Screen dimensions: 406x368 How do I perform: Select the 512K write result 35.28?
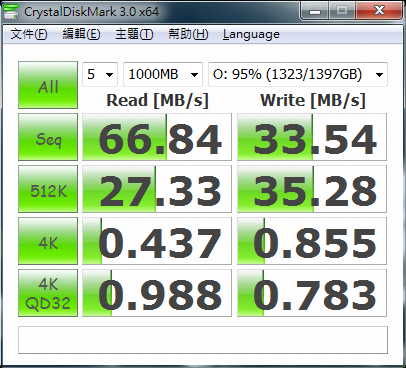[312, 189]
